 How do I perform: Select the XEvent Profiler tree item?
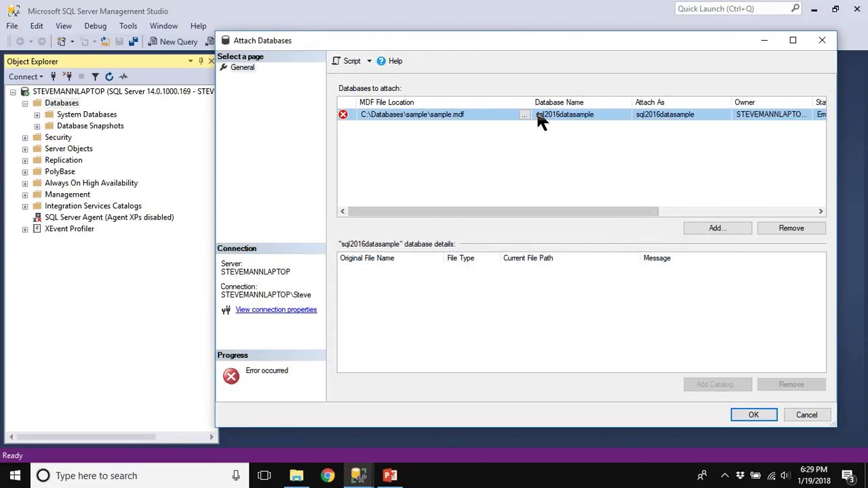coord(69,229)
